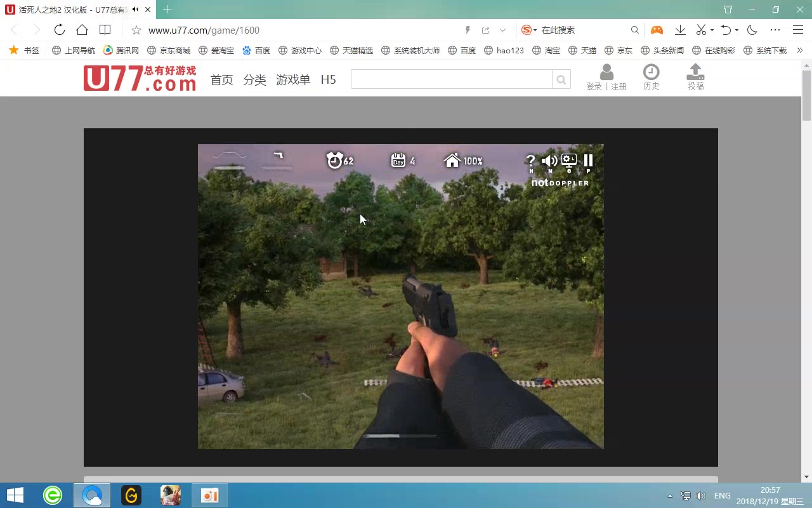
Task: Click the undo restore-tab icon
Action: (726, 30)
